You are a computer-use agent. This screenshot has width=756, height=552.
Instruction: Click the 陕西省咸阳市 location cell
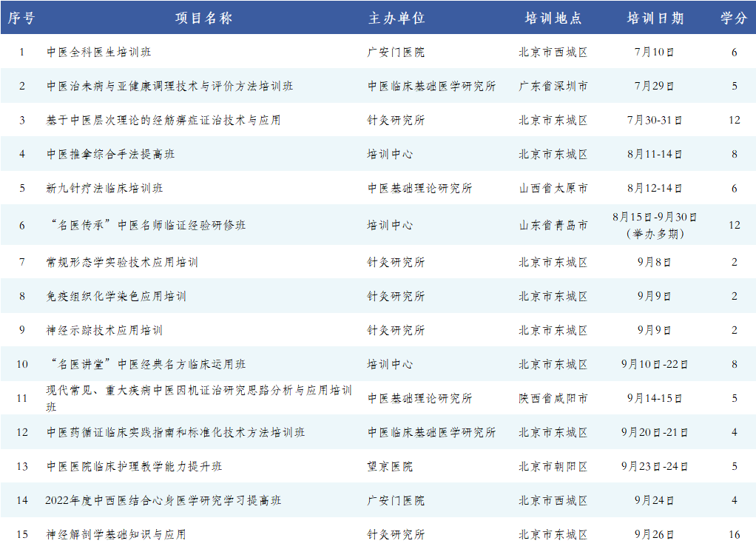553,399
